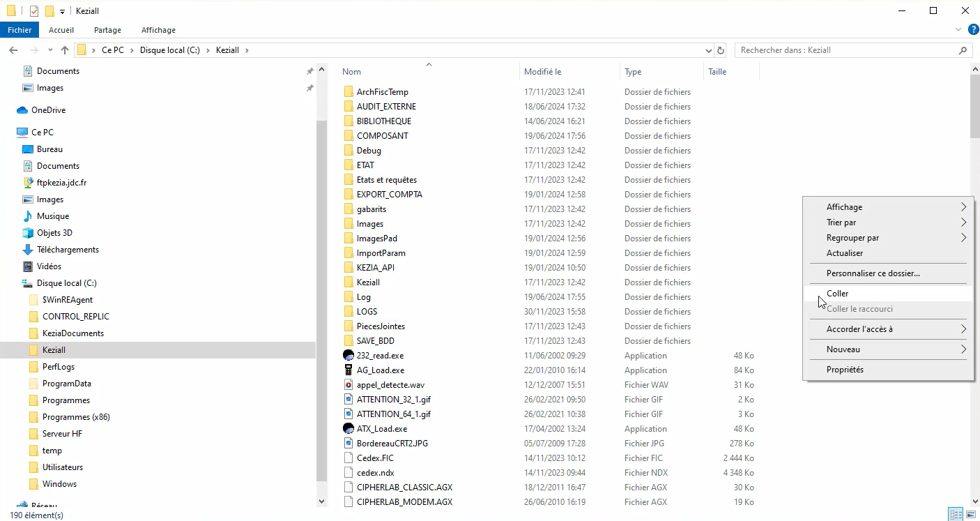This screenshot has height=521, width=980.
Task: Click the 232_read.exe application icon
Action: 349,356
